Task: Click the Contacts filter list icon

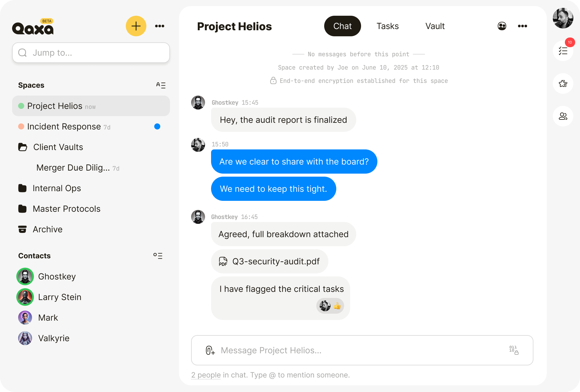Action: pos(158,256)
